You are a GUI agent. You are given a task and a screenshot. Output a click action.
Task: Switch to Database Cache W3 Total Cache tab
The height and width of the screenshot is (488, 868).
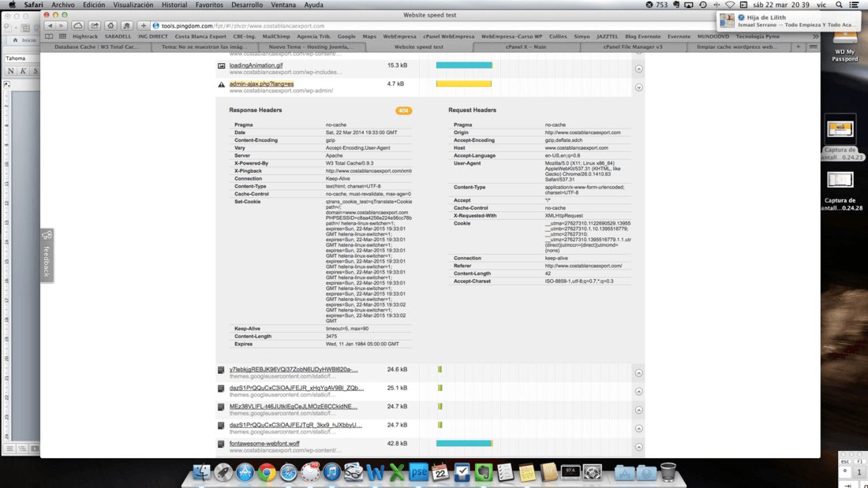[x=97, y=47]
